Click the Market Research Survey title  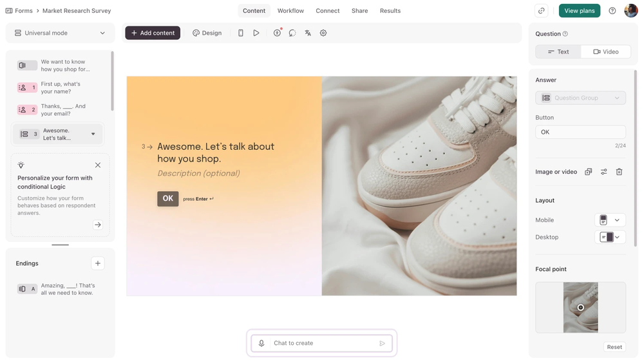[x=77, y=11]
